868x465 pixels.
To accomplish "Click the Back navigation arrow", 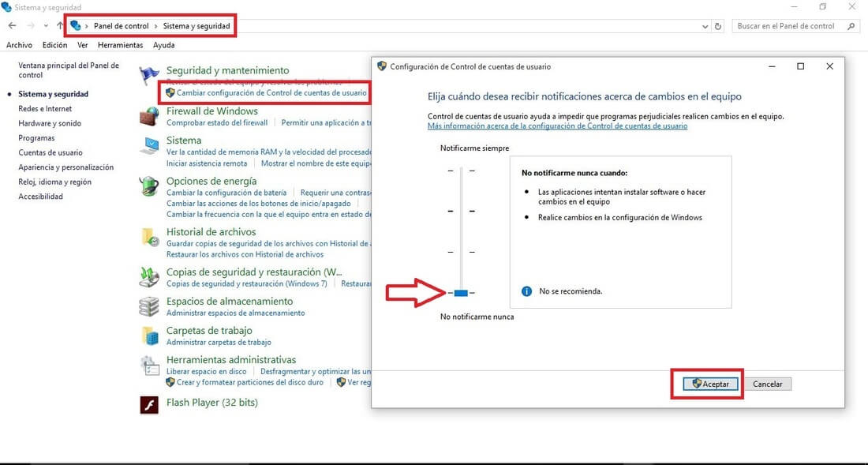I will click(12, 26).
